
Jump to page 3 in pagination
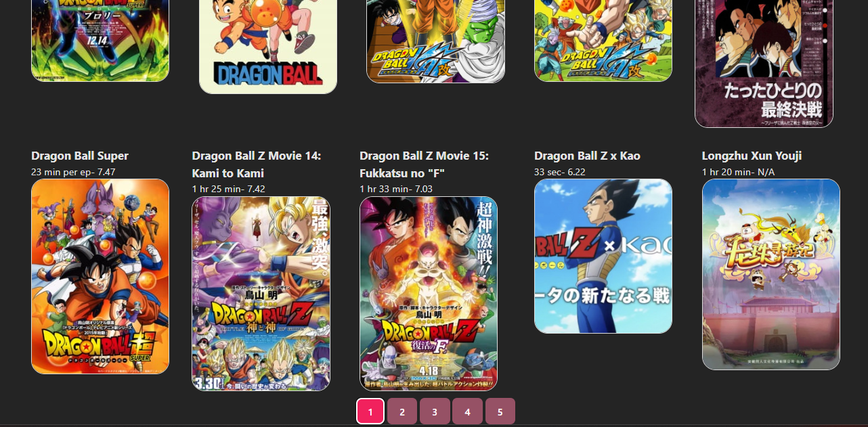(x=435, y=411)
